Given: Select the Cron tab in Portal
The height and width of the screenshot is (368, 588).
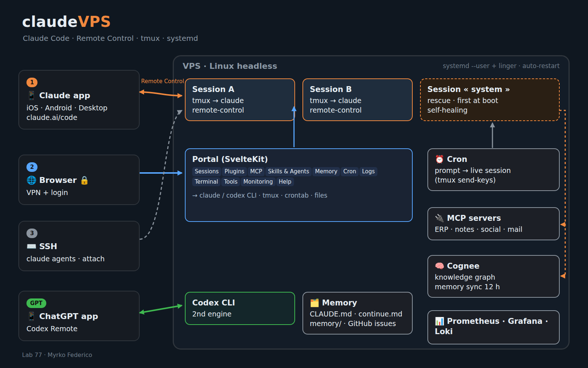Looking at the screenshot, I should click(x=349, y=171).
